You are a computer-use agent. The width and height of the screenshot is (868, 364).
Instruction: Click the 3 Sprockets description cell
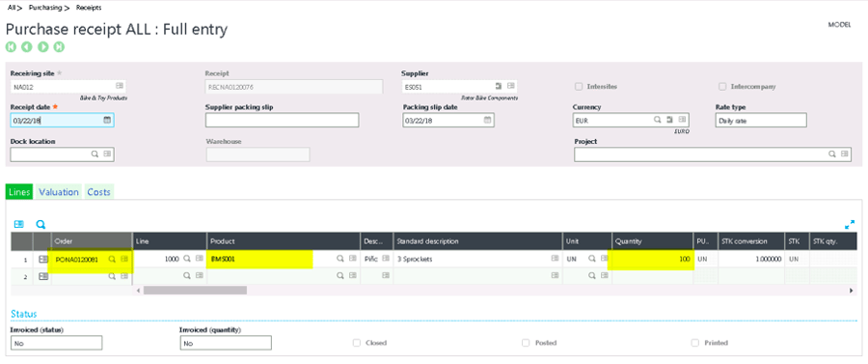(x=477, y=259)
